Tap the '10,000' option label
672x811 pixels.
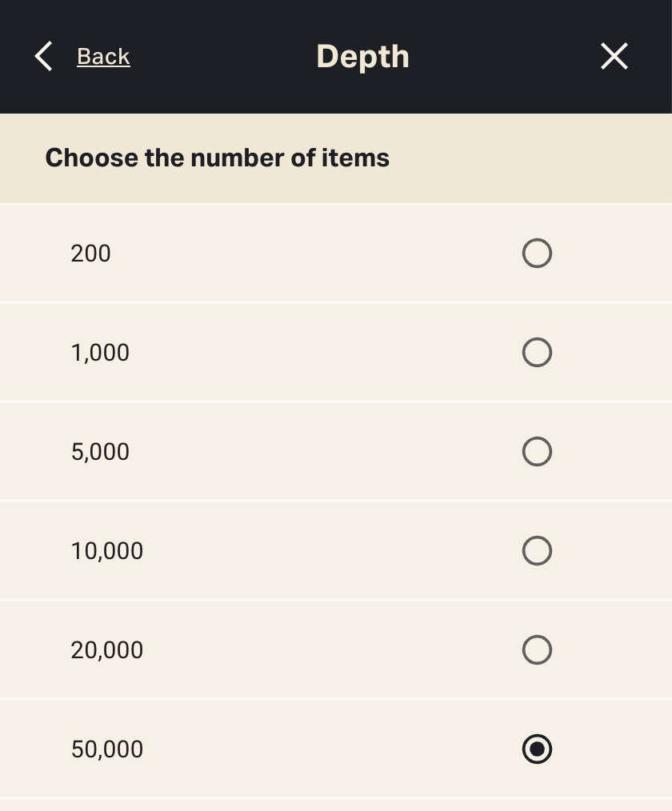(x=106, y=551)
